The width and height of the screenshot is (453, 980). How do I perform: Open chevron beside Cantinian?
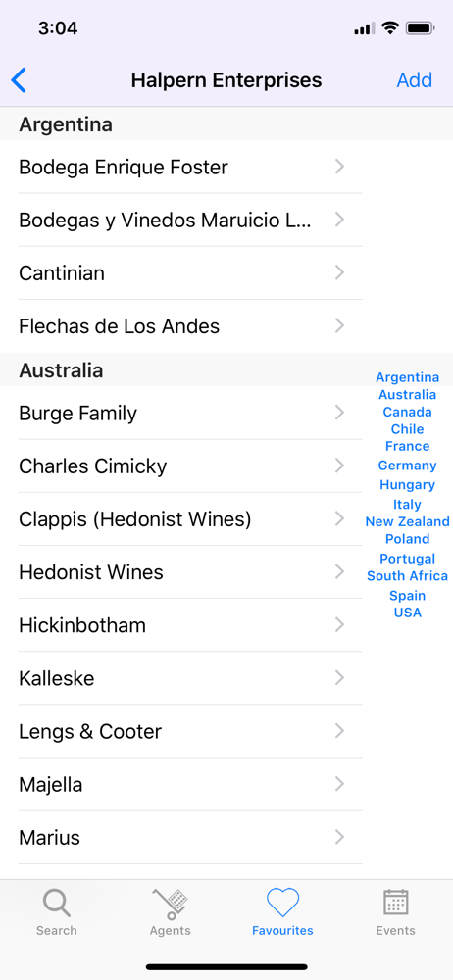(339, 272)
